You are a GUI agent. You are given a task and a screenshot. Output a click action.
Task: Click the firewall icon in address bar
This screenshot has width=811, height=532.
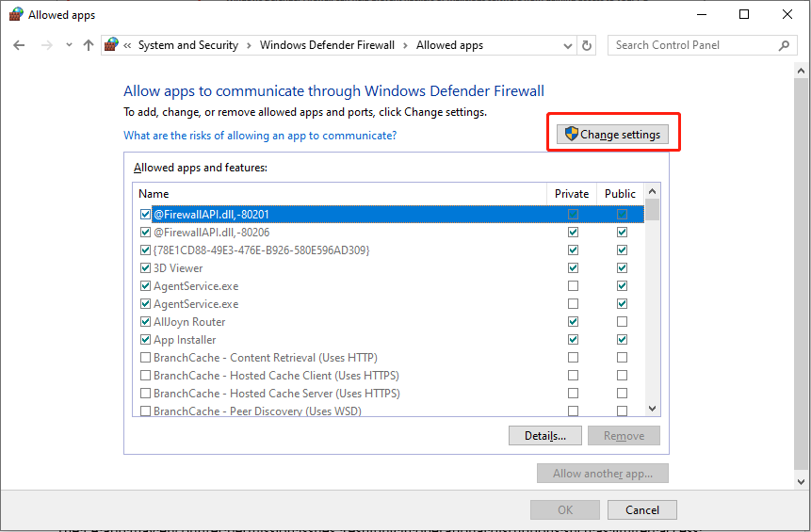(111, 45)
